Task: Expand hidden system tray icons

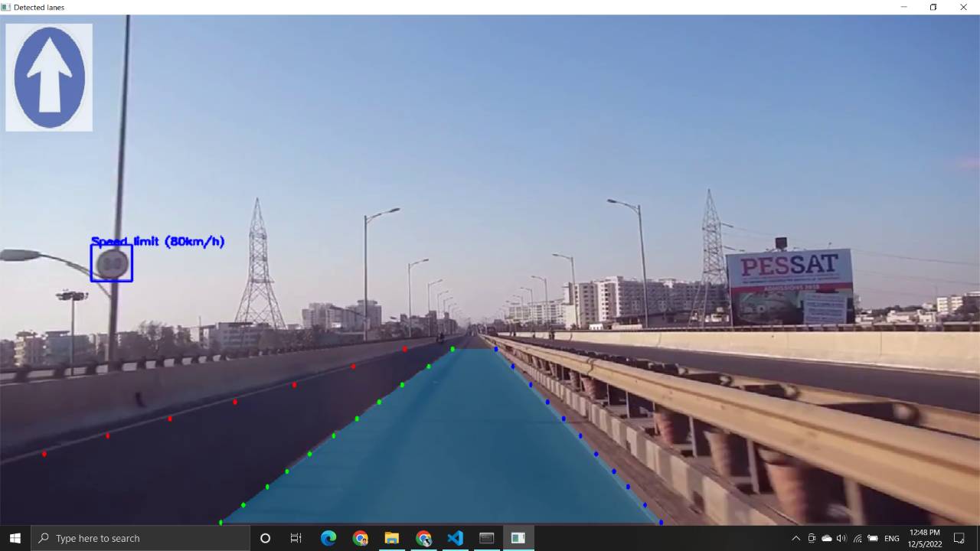Action: point(796,538)
